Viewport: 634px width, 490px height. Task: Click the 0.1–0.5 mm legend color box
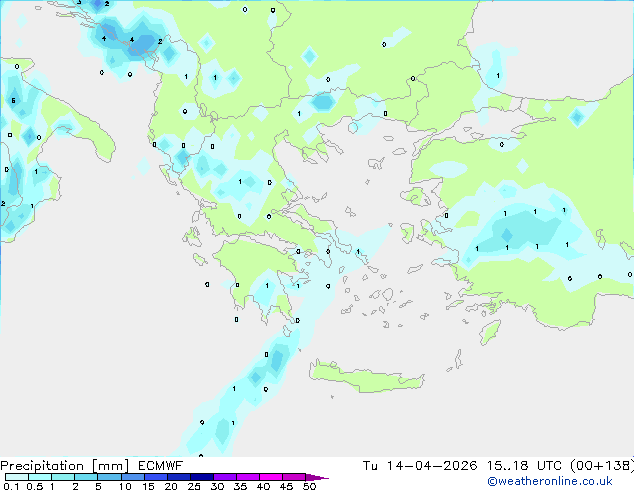click(x=17, y=477)
